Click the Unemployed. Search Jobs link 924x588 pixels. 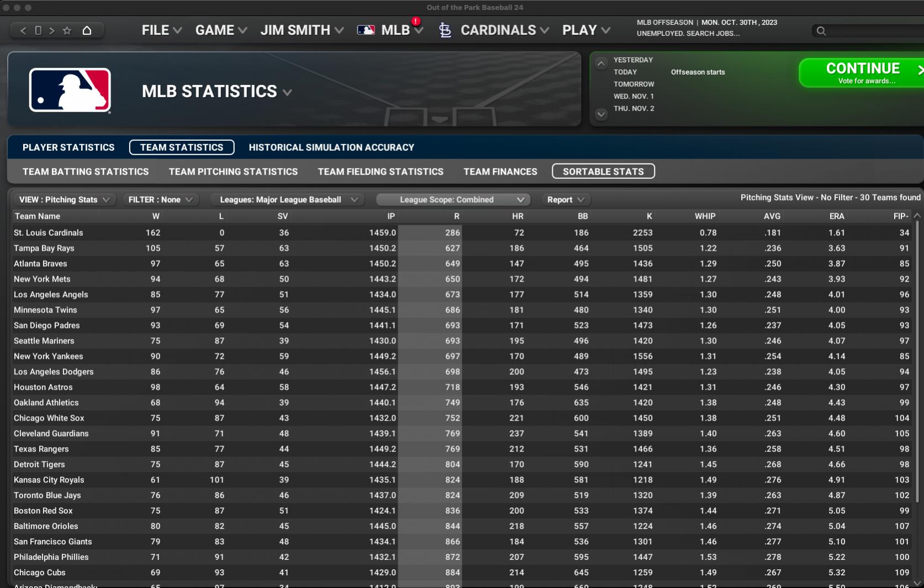point(688,34)
